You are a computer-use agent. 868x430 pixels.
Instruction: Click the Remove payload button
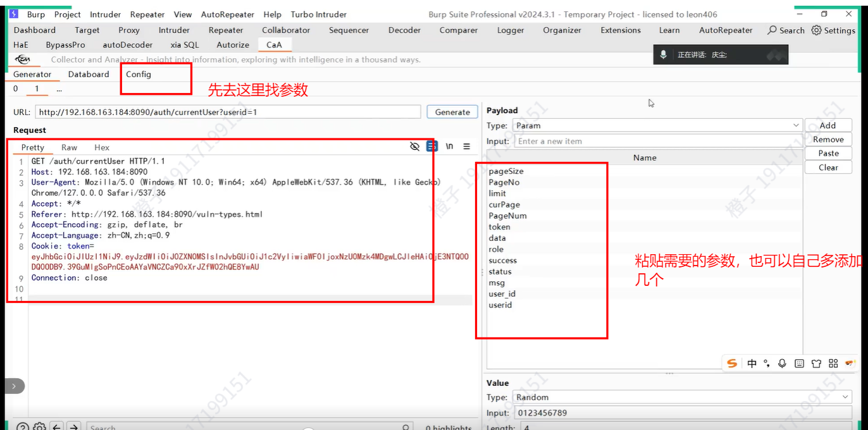828,139
